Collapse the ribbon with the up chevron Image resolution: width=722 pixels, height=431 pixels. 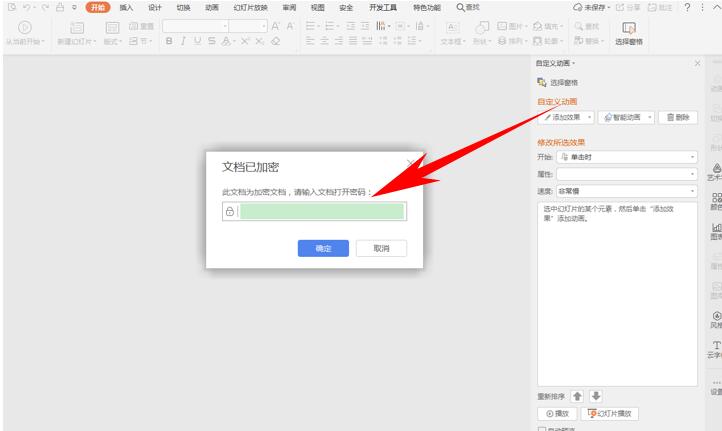click(716, 7)
